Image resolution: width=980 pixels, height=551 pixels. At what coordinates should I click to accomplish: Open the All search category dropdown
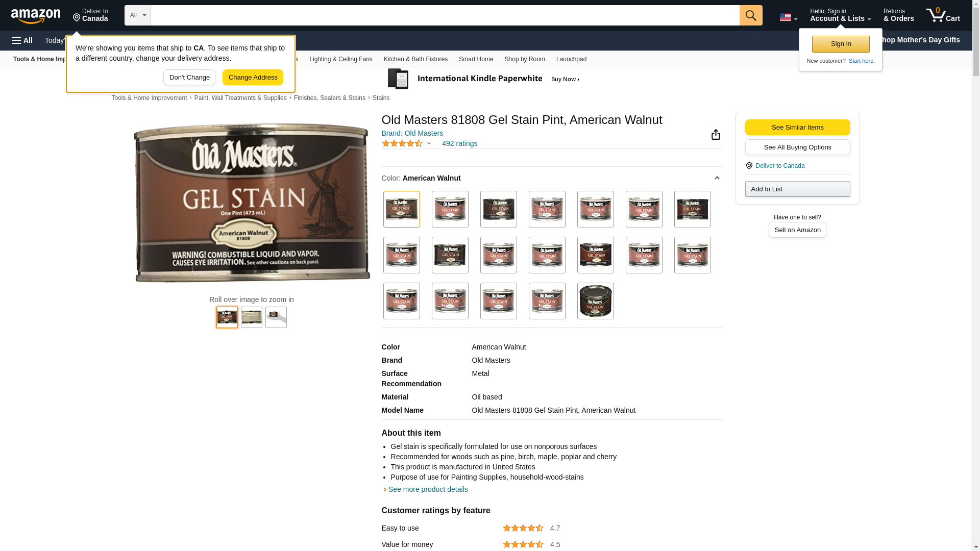tap(138, 15)
